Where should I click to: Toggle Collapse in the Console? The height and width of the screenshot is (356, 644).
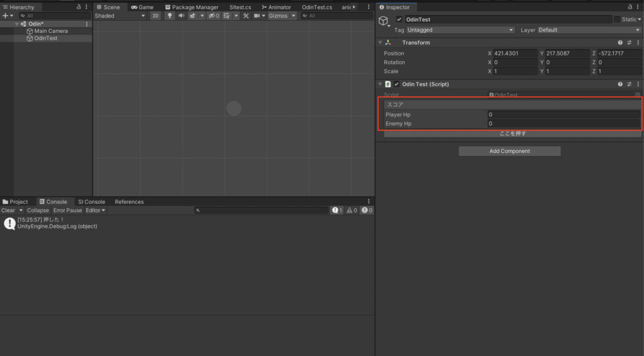pyautogui.click(x=38, y=210)
